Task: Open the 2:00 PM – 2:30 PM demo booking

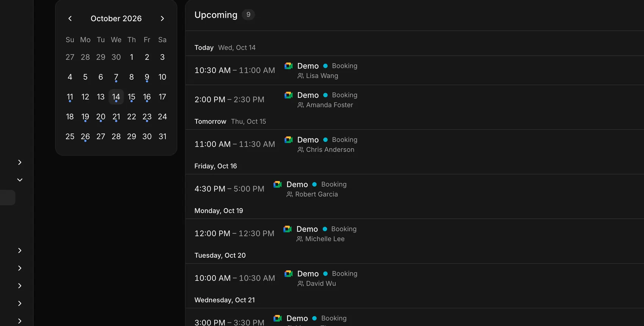Action: click(x=414, y=100)
